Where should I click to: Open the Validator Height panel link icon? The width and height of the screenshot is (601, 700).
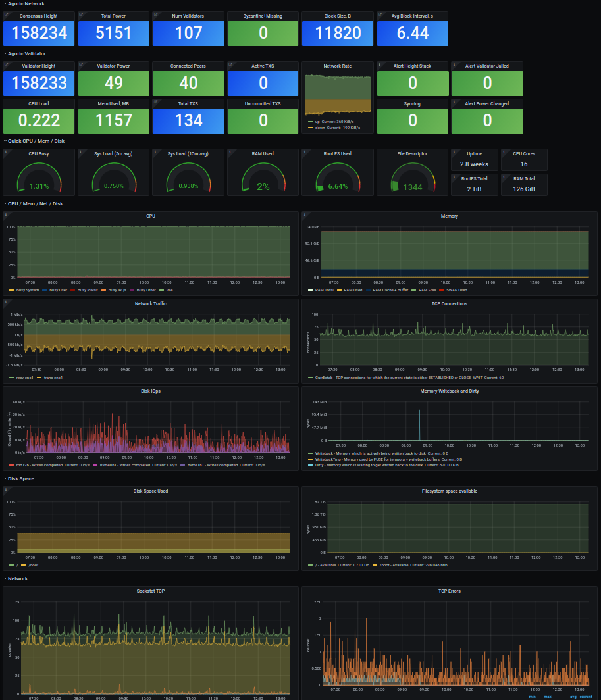coord(7,64)
